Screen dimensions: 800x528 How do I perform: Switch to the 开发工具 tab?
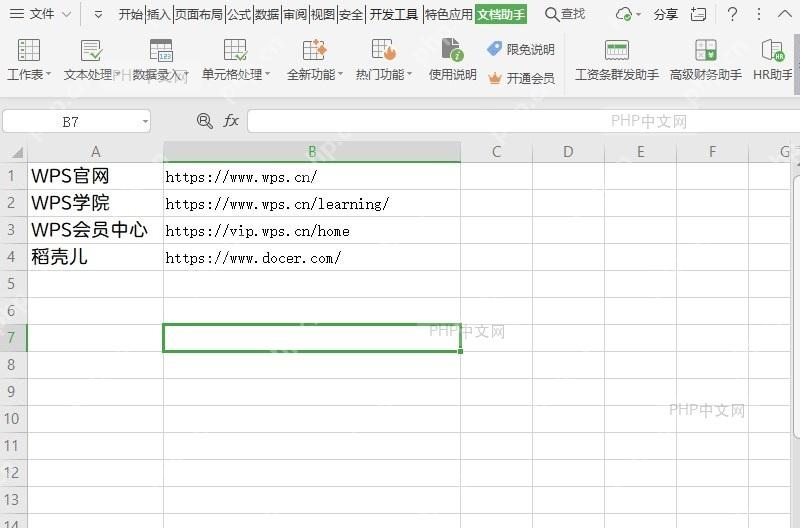pos(393,14)
